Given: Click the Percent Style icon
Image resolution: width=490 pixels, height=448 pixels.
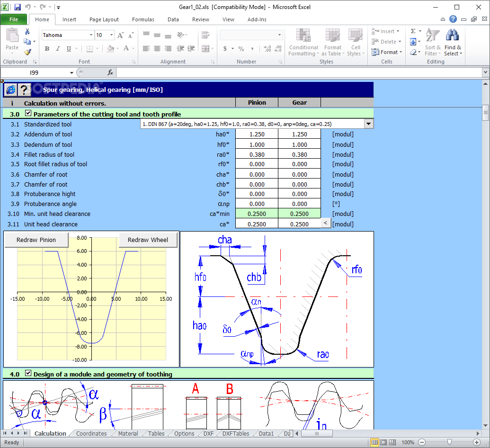Looking at the screenshot, I should coord(241,48).
